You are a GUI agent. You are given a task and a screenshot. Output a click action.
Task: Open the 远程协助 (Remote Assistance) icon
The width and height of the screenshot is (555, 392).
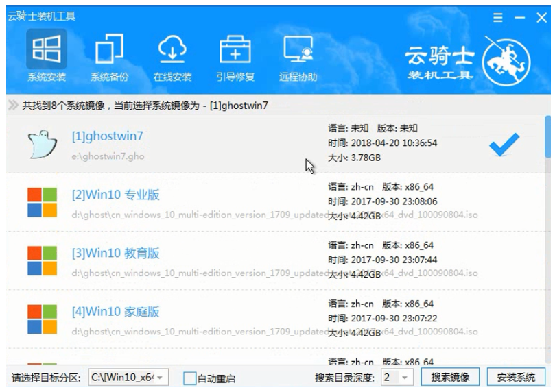click(x=298, y=58)
